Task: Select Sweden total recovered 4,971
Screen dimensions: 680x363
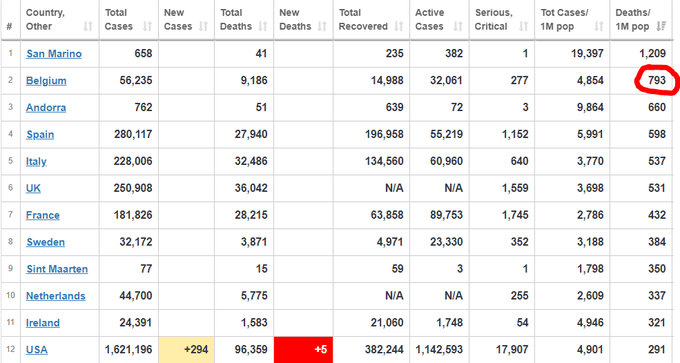Action: 390,242
